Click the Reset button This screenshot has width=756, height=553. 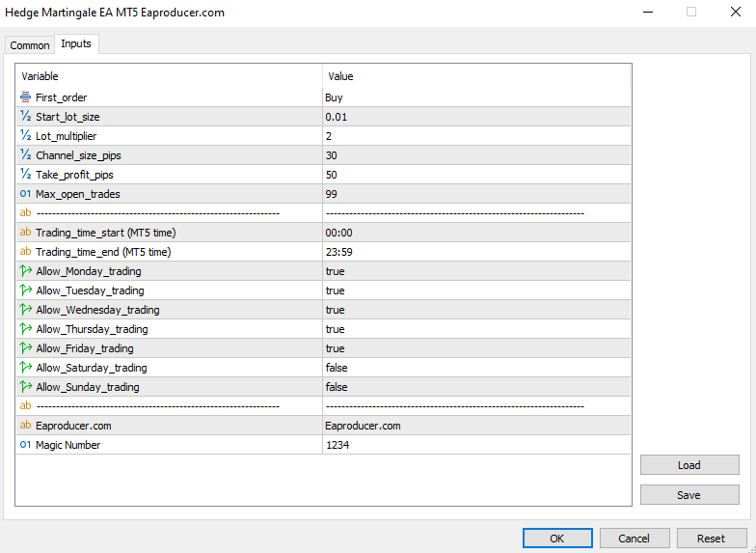(x=712, y=539)
